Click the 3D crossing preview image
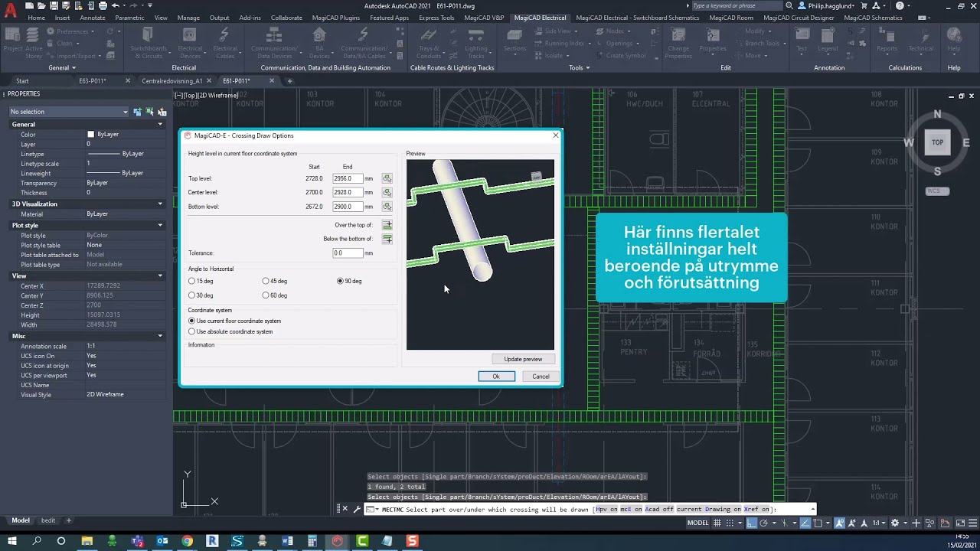 pos(480,255)
